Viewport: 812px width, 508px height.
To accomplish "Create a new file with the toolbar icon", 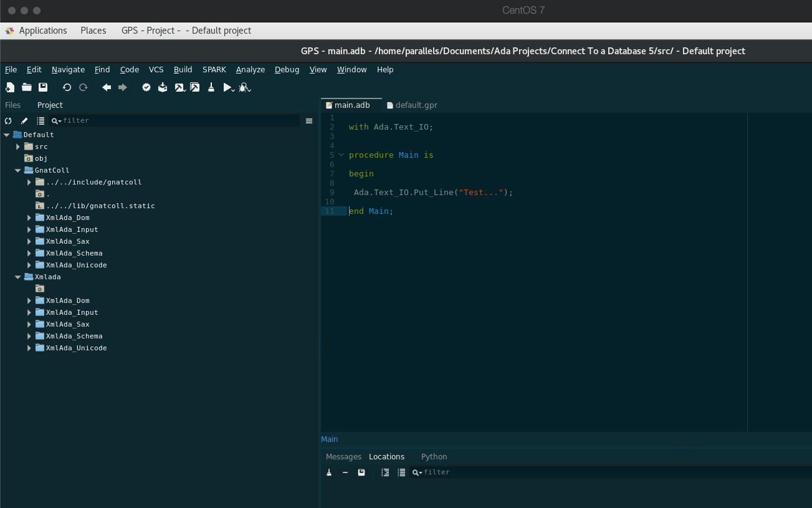I will [10, 88].
